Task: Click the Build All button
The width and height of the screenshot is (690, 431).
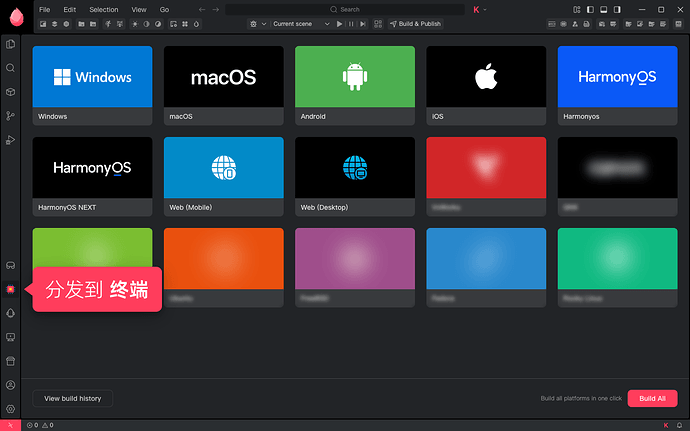Action: [x=652, y=398]
